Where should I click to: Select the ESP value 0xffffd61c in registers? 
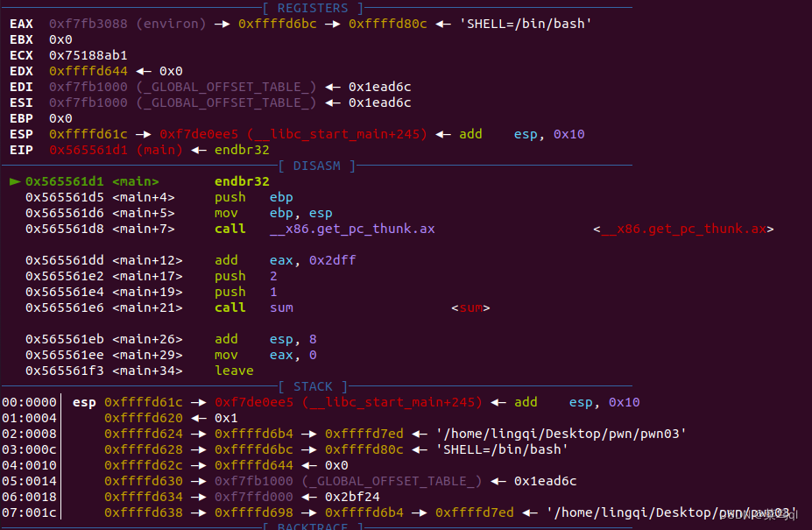tap(88, 134)
